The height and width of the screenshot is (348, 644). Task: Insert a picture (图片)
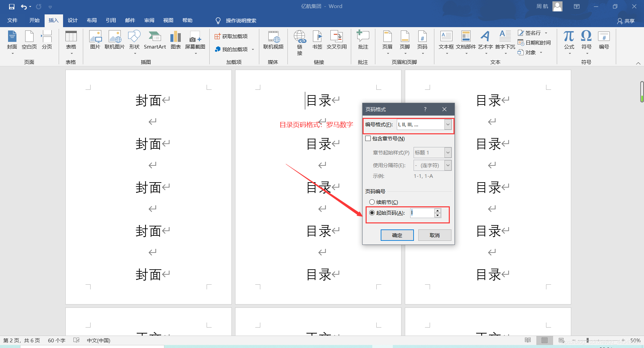click(x=95, y=40)
